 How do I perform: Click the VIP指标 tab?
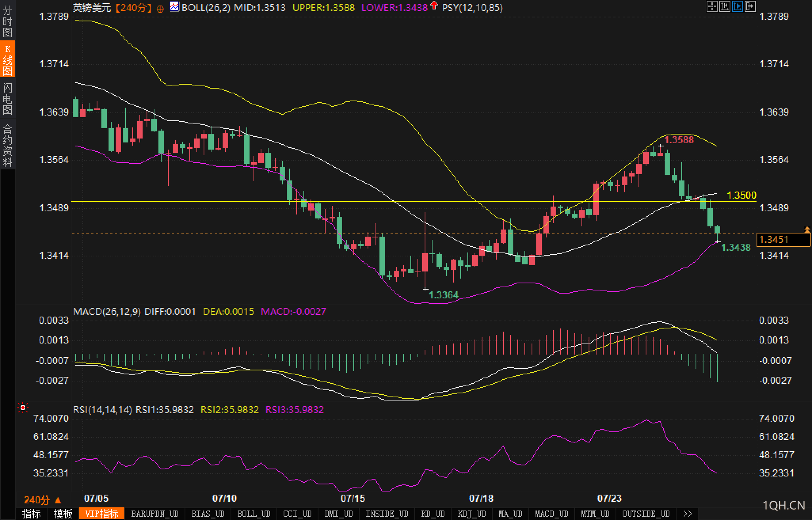pos(102,514)
